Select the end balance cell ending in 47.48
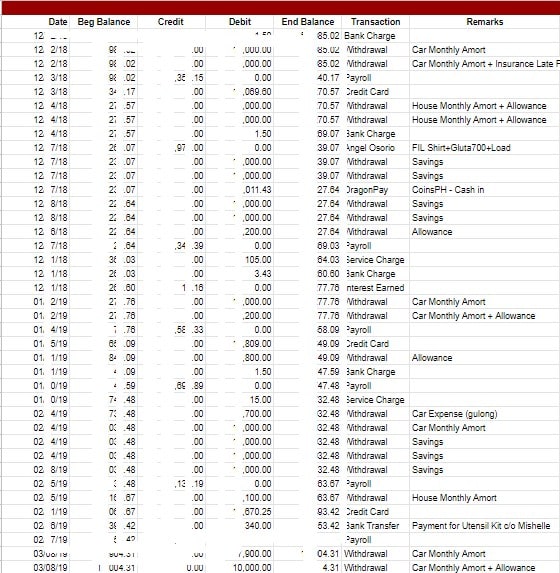This screenshot has width=560, height=573. click(307, 386)
